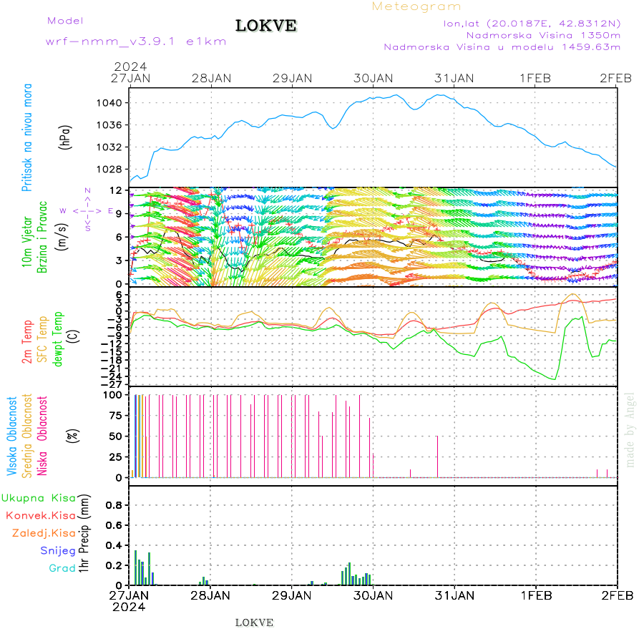
Task: Click "Nadmorska Visina u modelu 1459.63m"
Action: pyautogui.click(x=502, y=47)
